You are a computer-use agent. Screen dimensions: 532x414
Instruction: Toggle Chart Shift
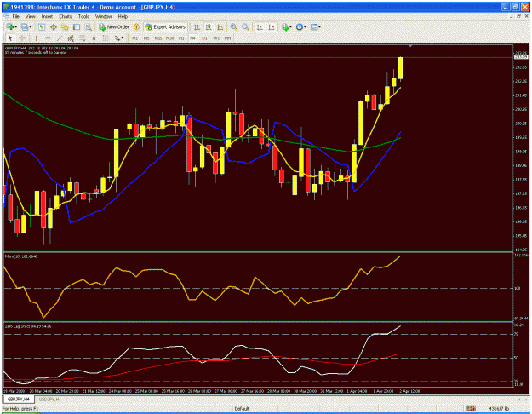click(x=272, y=26)
